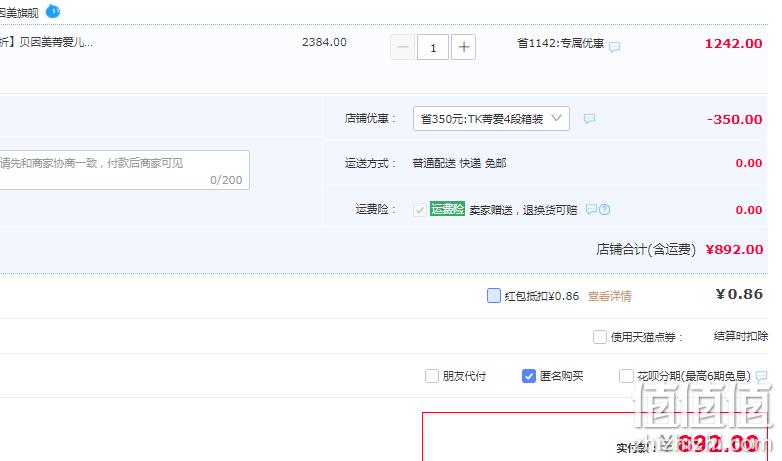Uncheck the 匿名购买 checkbox
The image size is (782, 461).
(x=529, y=376)
